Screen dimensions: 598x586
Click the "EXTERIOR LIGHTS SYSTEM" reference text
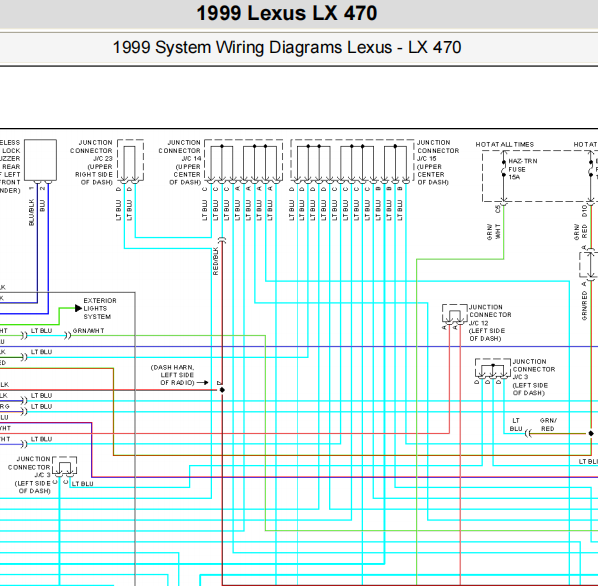[x=100, y=308]
